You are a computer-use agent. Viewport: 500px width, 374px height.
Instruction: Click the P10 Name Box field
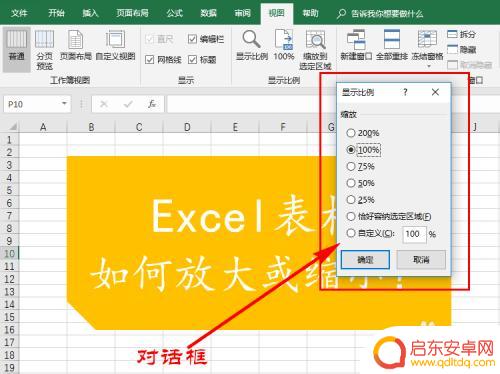(x=32, y=104)
